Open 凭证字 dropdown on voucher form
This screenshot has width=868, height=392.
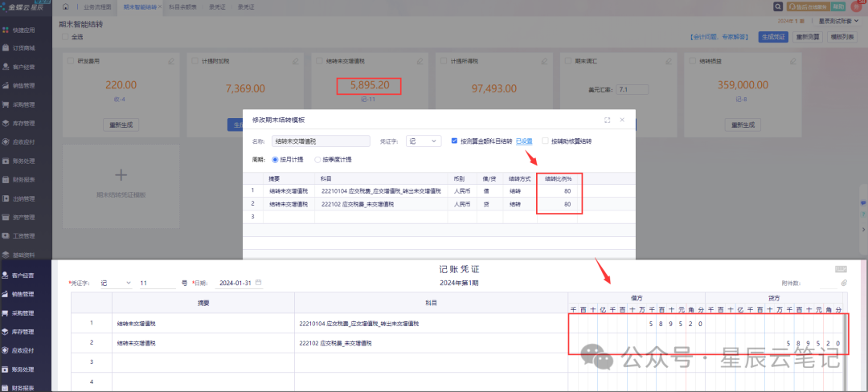tap(115, 283)
